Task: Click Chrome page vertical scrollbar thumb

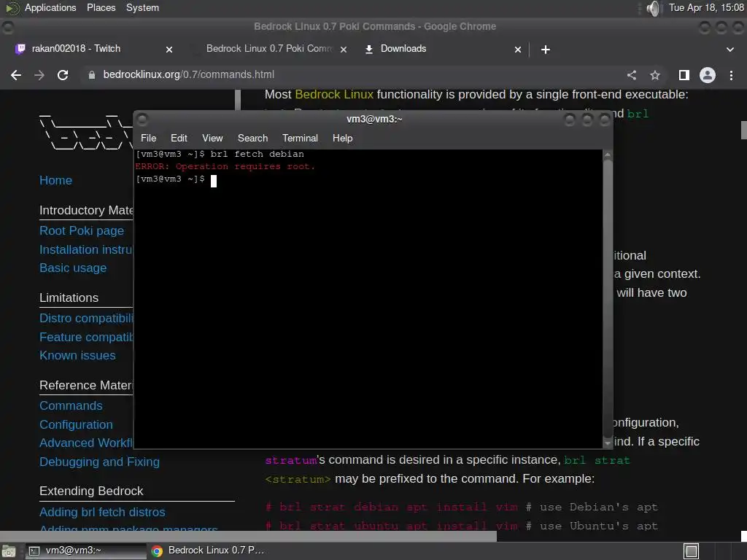Action: 743,130
